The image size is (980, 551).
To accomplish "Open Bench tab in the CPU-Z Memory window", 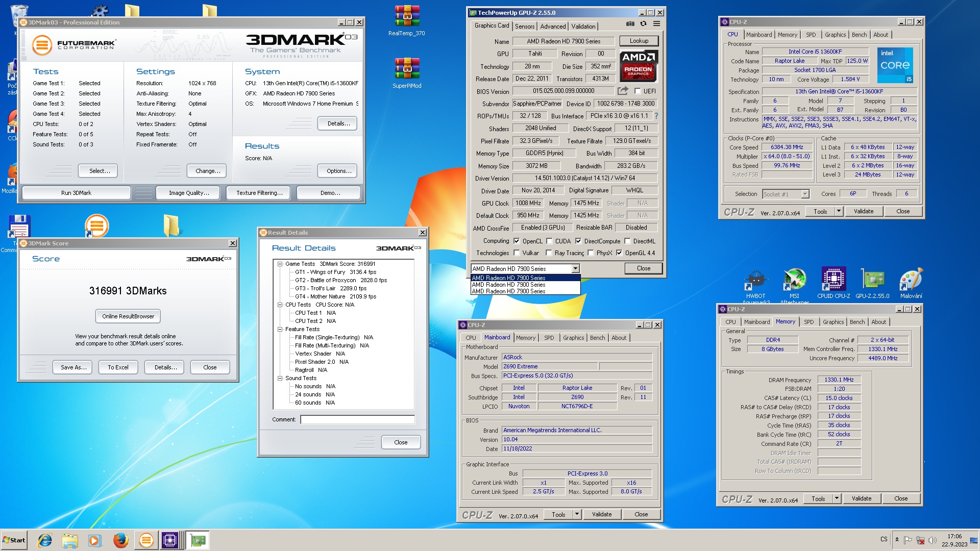I will (857, 322).
